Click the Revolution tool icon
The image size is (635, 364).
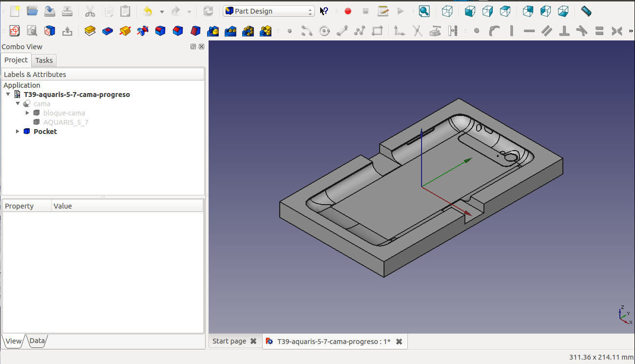[x=125, y=31]
